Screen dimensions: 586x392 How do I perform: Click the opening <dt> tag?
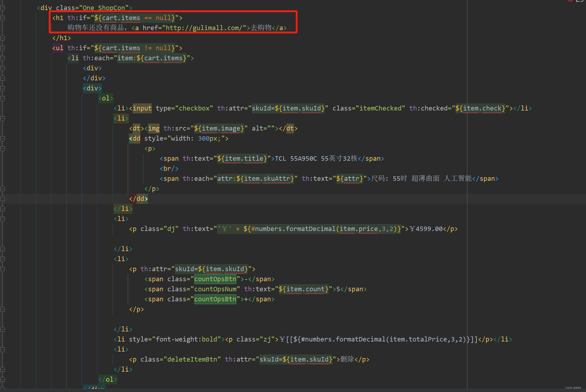[137, 129]
